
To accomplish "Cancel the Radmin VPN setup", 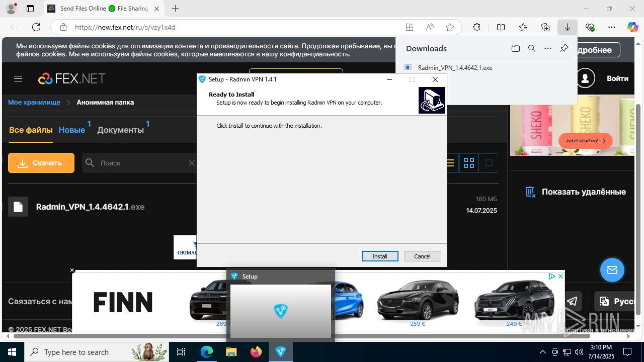I will click(423, 256).
